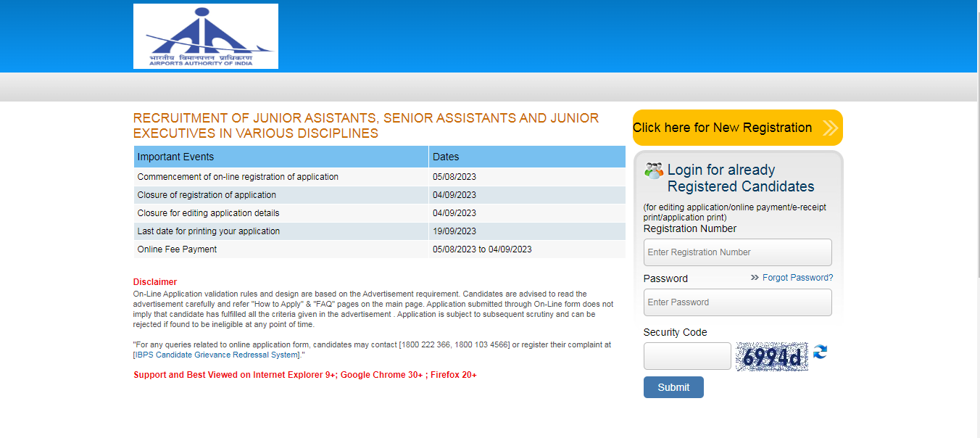Screen dimensions: 980x438
Task: Click the recruitment title heading
Action: pyautogui.click(x=366, y=125)
